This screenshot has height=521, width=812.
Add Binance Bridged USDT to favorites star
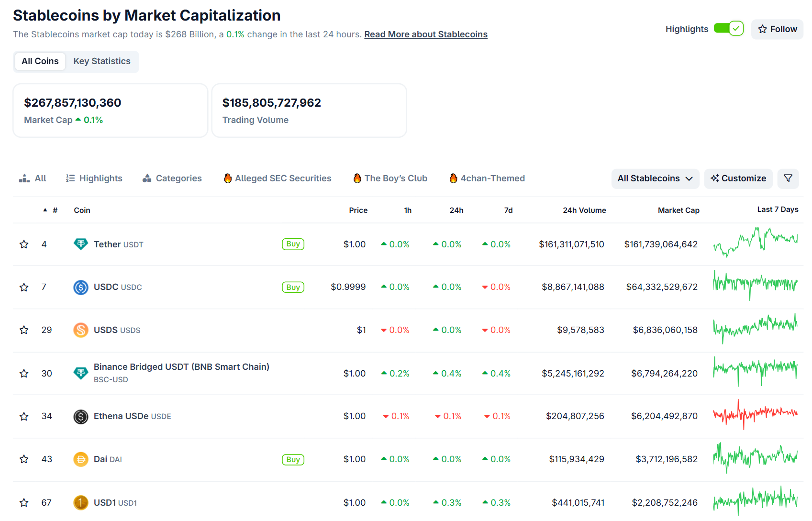coord(24,373)
